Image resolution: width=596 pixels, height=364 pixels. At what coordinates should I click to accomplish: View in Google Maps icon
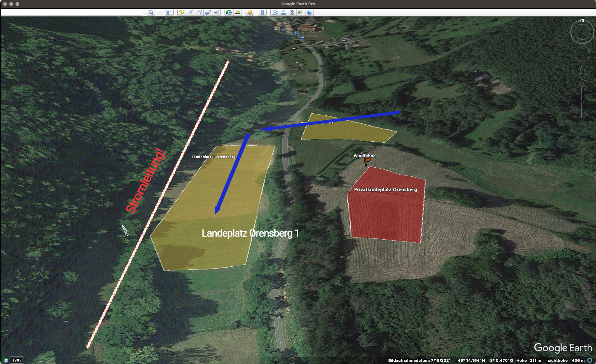click(x=292, y=12)
